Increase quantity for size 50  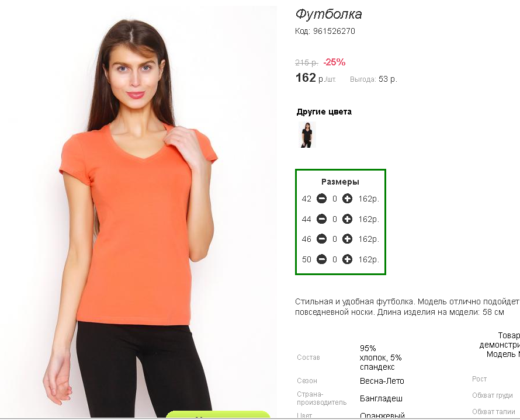tap(347, 259)
